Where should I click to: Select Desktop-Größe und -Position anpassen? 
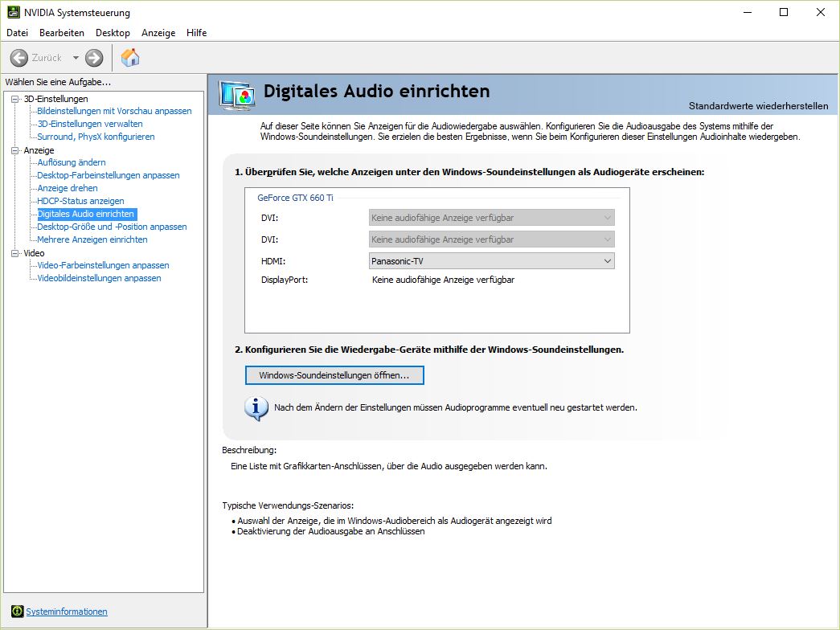click(x=112, y=227)
